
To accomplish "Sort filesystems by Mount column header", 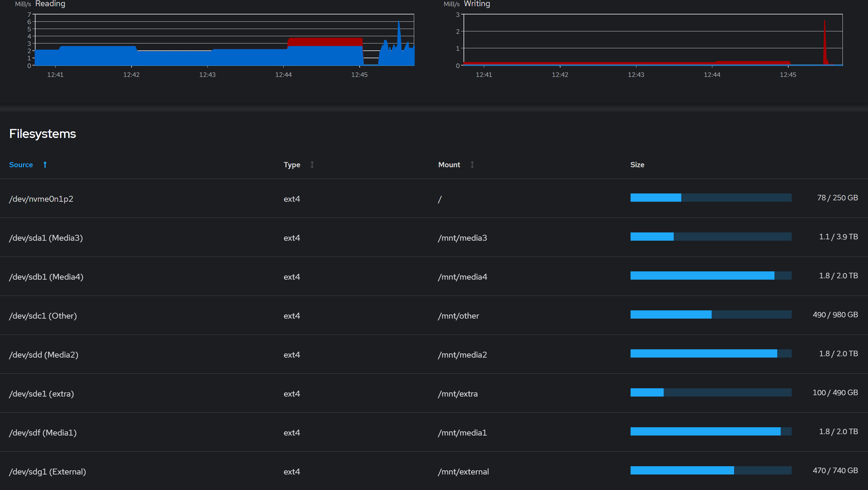I will pyautogui.click(x=449, y=165).
